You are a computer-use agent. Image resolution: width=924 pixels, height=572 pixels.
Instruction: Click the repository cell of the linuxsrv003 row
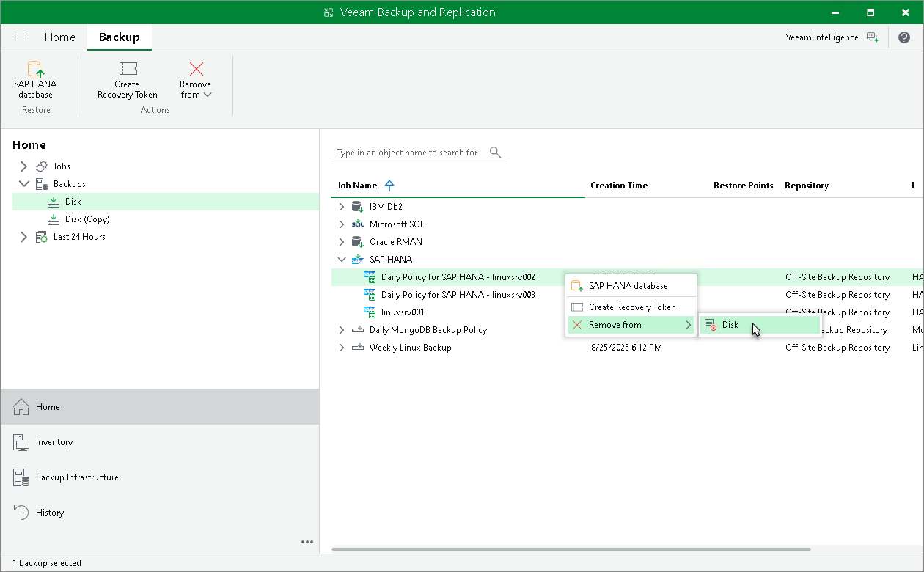click(837, 295)
